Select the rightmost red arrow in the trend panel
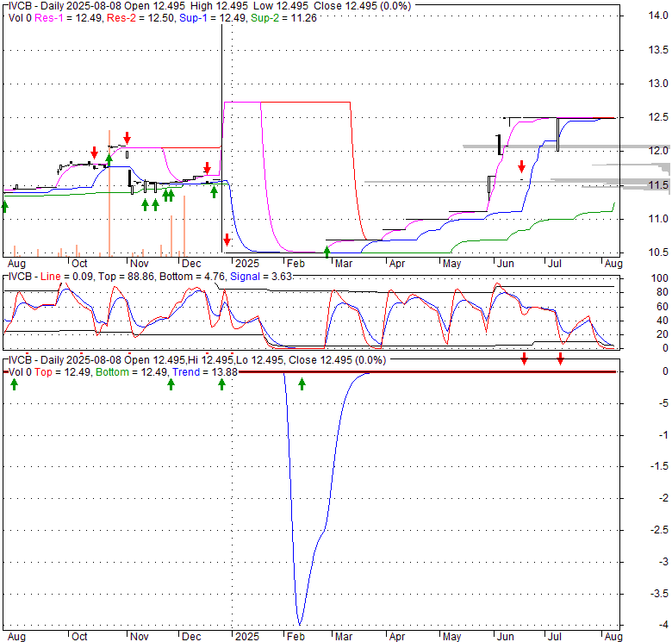Screen dimensions: 672x642 click(560, 358)
